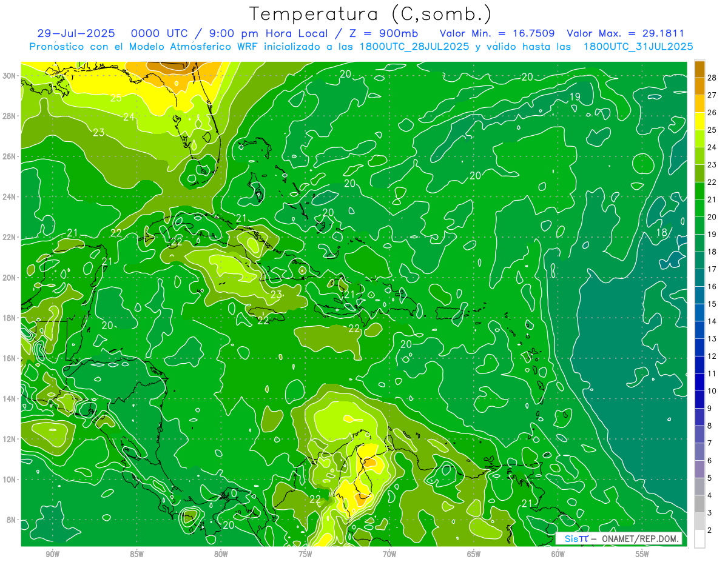Click the "4" label on the colour scale
Image resolution: width=728 pixels, height=562 pixels.
[710, 495]
